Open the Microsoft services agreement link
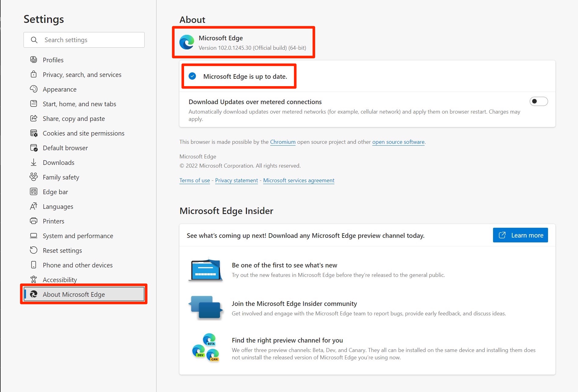Viewport: 578px width, 392px height. (299, 180)
